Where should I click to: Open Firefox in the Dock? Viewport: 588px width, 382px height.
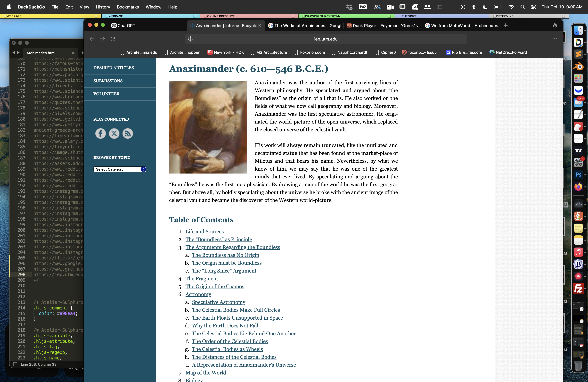578,187
